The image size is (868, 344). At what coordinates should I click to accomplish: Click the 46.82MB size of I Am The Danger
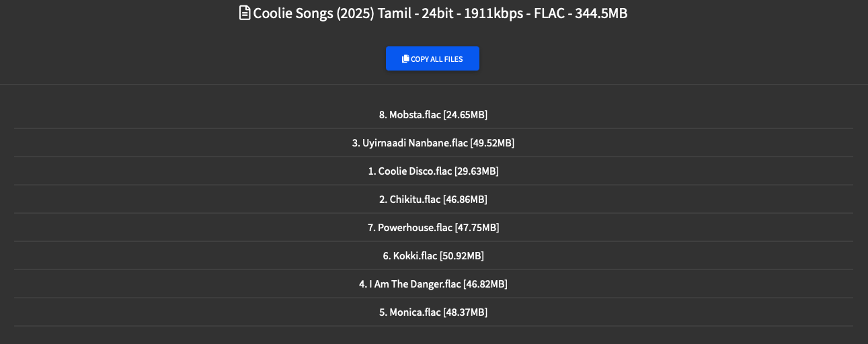[485, 284]
